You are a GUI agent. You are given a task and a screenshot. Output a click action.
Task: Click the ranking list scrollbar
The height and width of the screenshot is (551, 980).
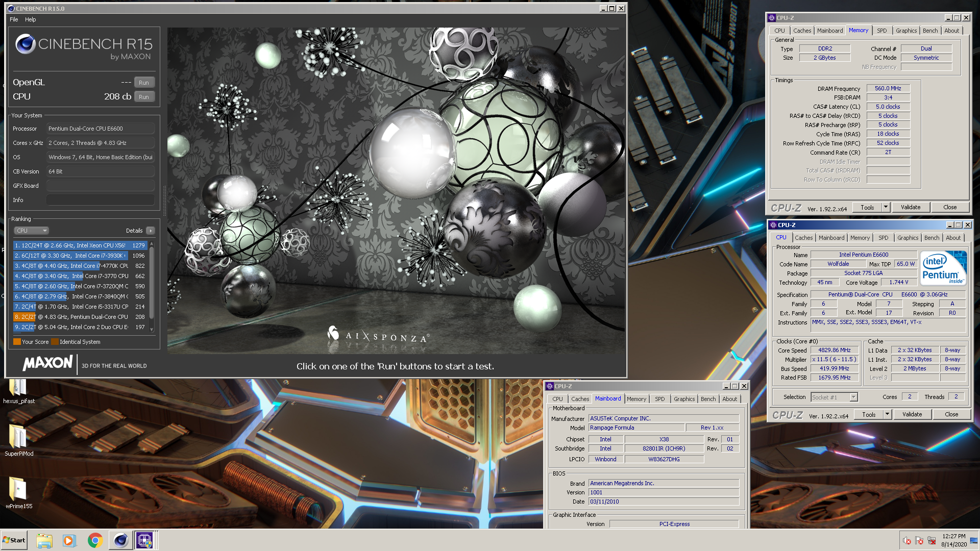coord(152,287)
